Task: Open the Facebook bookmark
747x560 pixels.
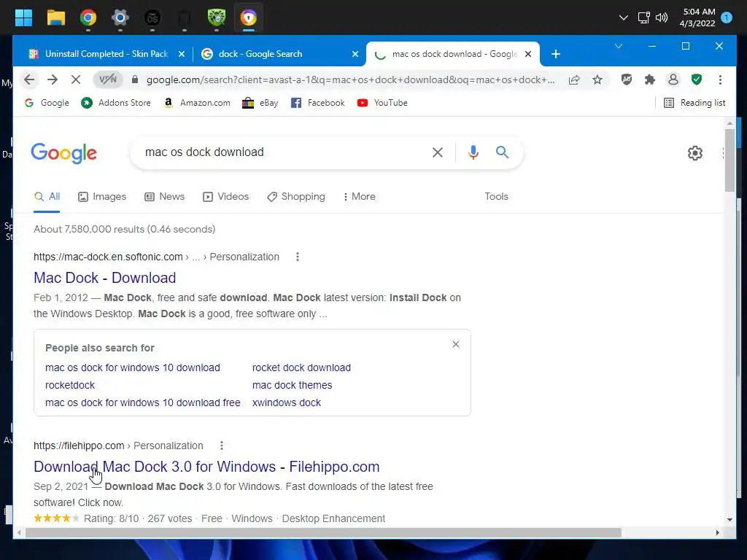Action: (317, 102)
